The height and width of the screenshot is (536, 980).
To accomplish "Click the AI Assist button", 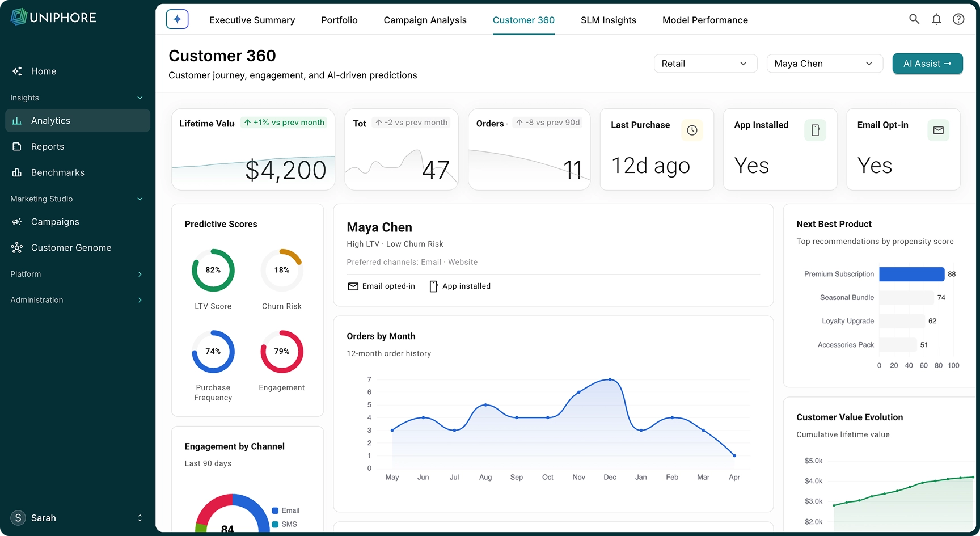I will (927, 64).
